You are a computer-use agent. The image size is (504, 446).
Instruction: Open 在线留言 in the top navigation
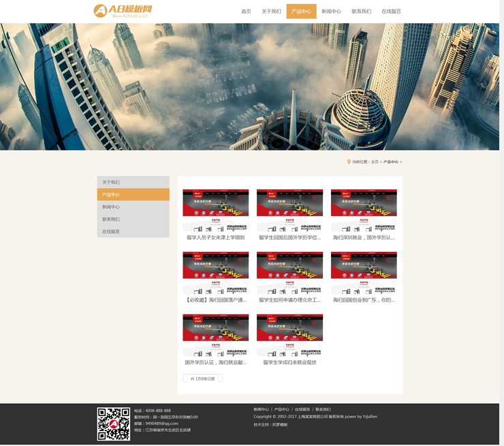(391, 12)
